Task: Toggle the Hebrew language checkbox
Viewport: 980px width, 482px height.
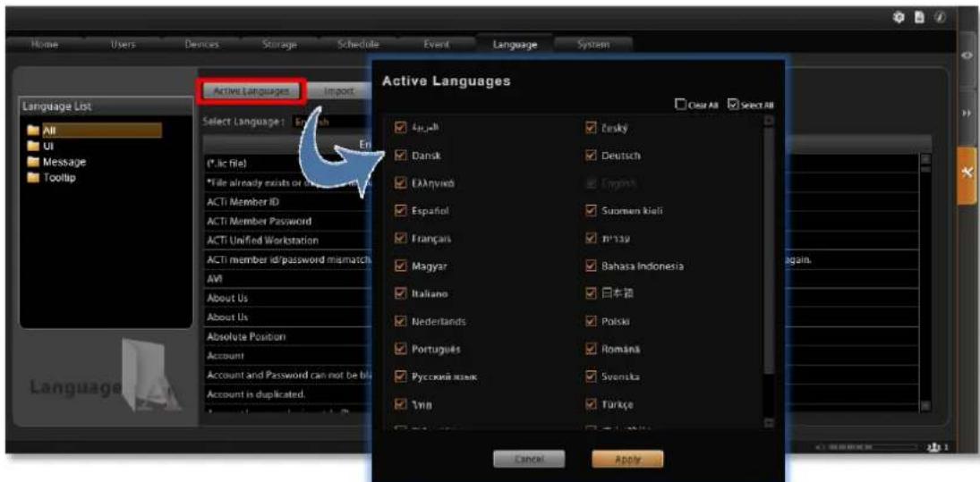Action: click(591, 238)
